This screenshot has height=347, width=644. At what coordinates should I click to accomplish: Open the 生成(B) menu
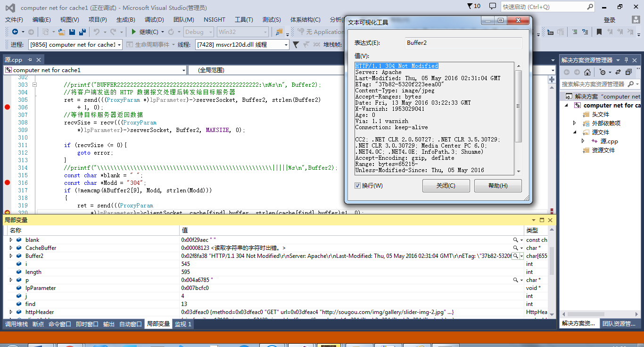(126, 20)
